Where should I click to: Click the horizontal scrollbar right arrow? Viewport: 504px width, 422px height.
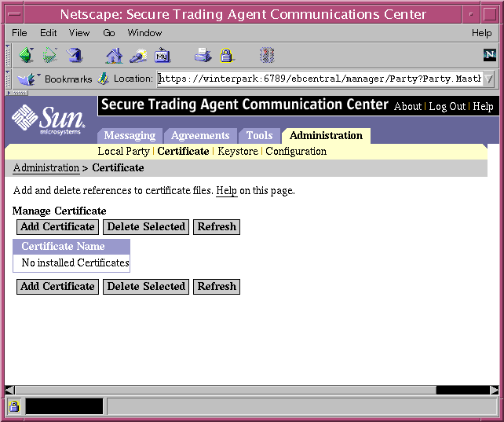pos(495,390)
